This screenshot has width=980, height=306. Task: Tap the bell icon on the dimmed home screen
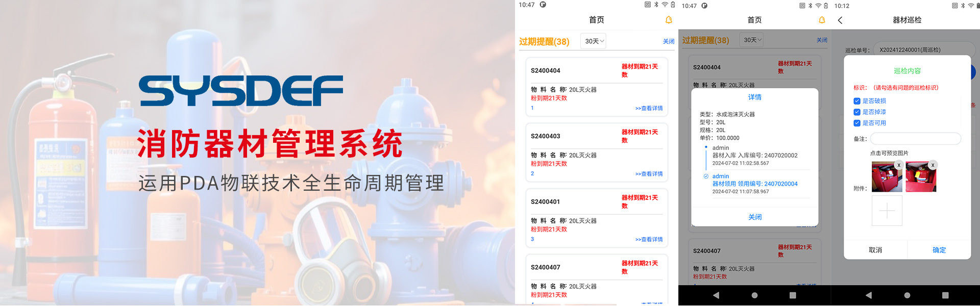tap(822, 20)
